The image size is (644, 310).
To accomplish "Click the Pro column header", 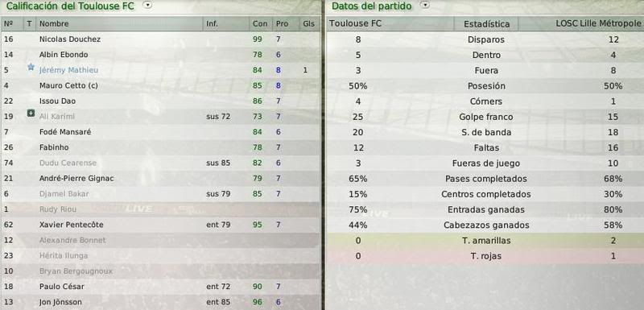I will [283, 24].
